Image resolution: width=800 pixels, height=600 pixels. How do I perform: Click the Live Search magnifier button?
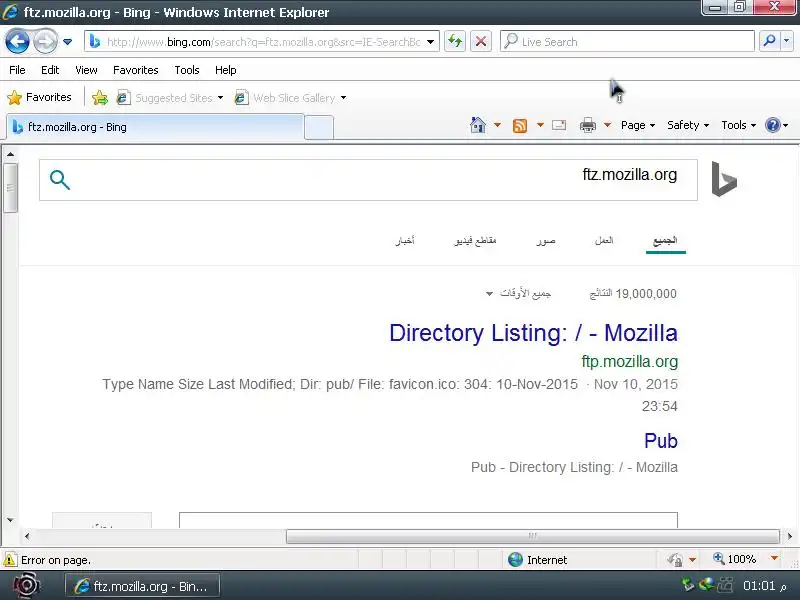(x=769, y=41)
